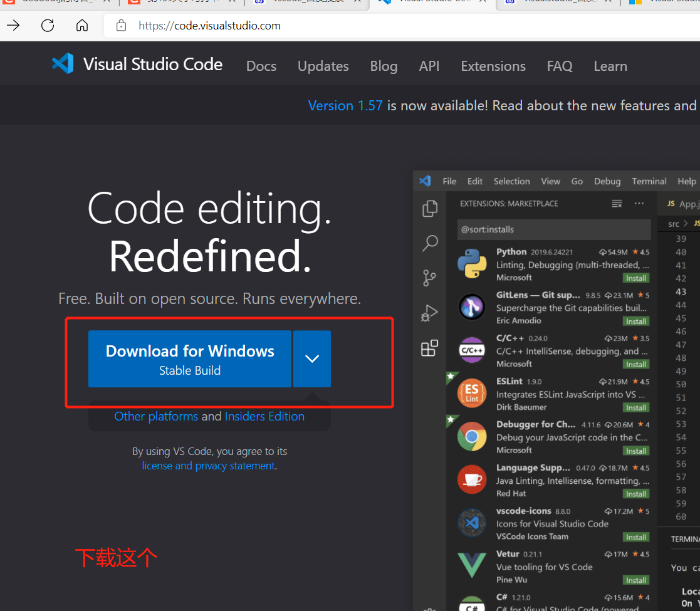The image size is (700, 611).
Task: Install the Language Support Java extension
Action: [635, 494]
